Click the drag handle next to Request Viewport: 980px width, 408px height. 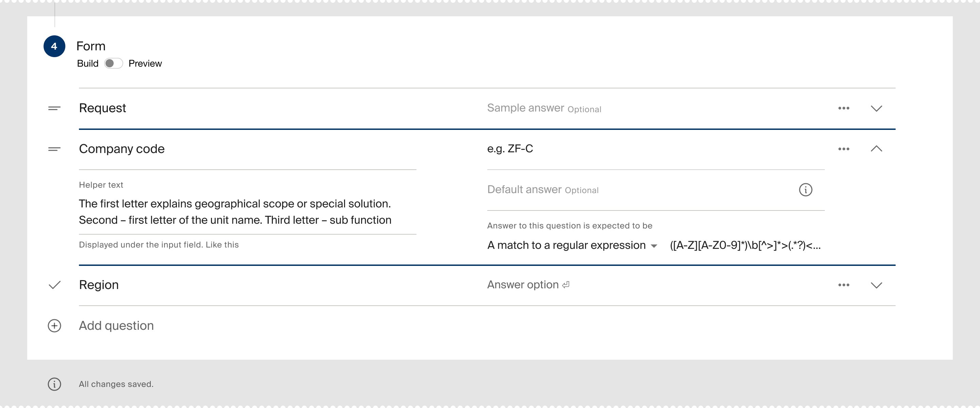click(54, 108)
